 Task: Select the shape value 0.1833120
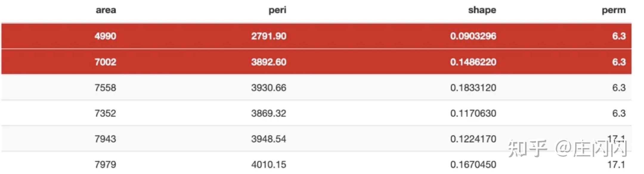coord(473,88)
